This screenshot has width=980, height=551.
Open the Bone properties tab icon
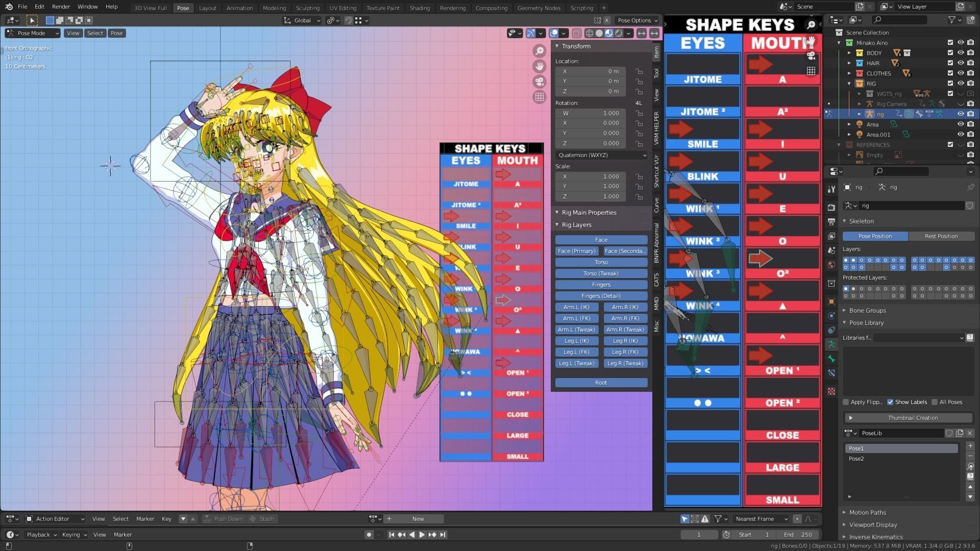click(831, 359)
